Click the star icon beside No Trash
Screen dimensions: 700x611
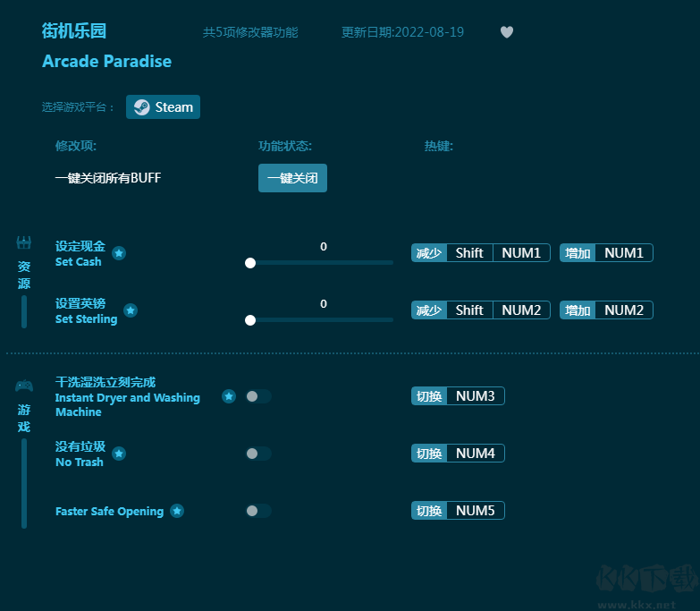119,454
